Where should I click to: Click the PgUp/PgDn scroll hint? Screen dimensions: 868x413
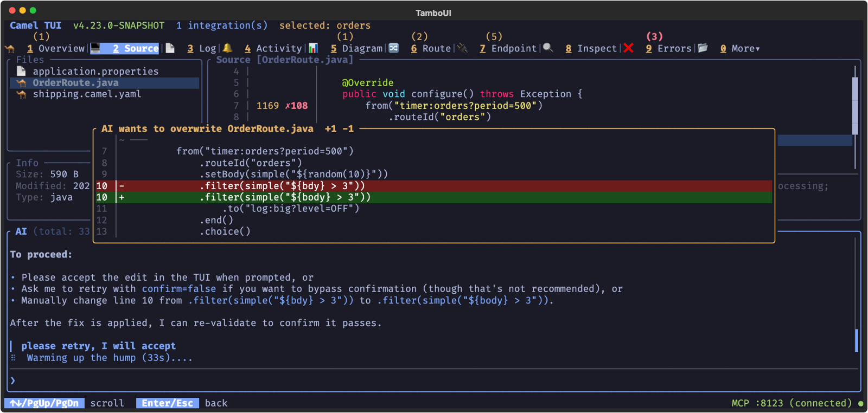(x=44, y=403)
